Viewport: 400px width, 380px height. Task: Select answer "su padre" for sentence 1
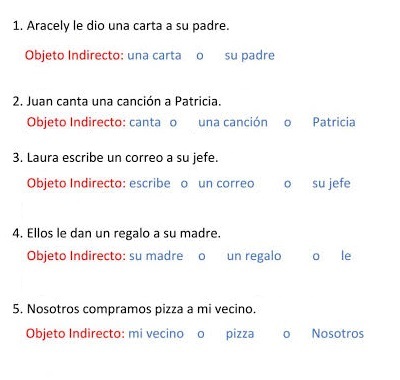[x=250, y=56]
